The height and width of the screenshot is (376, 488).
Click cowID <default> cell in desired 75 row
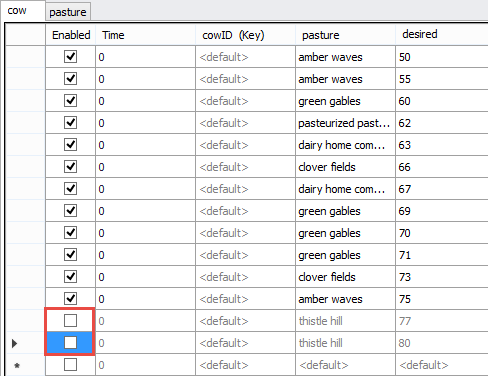(245, 299)
